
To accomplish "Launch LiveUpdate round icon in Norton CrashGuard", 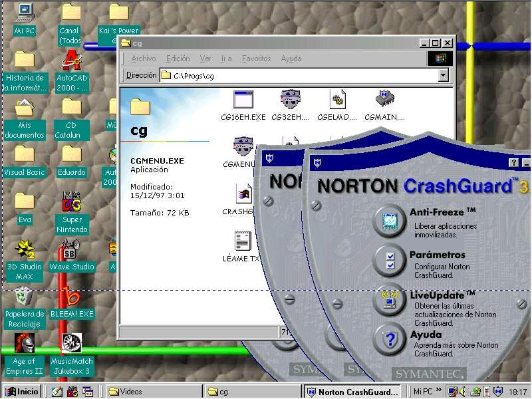I will coord(390,300).
